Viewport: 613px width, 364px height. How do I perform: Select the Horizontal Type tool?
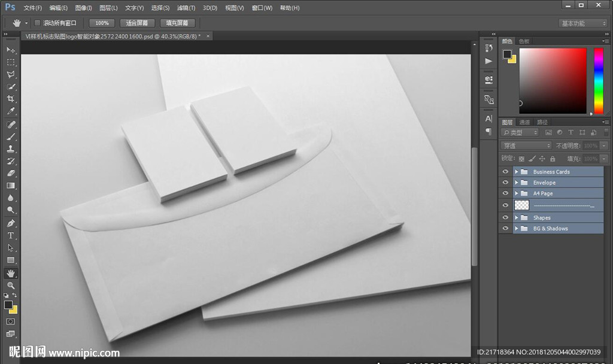[x=11, y=235]
